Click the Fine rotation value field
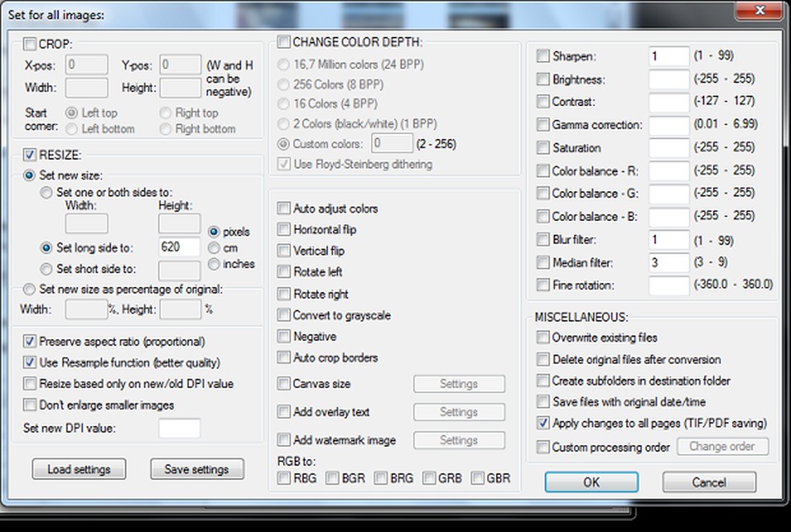This screenshot has width=791, height=532. (669, 285)
